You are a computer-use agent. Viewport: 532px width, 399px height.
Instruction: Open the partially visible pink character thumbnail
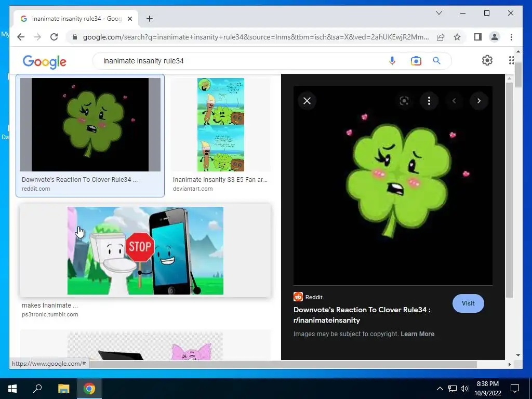(x=145, y=345)
